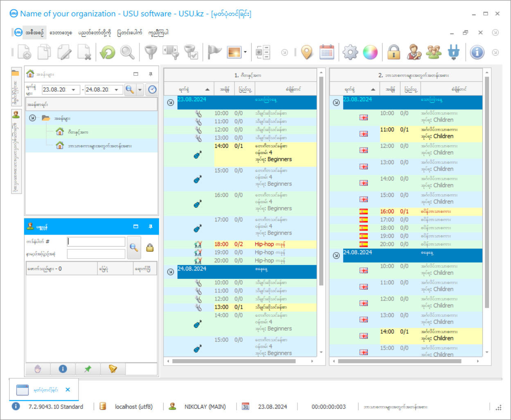The height and width of the screenshot is (420, 511).
Task: Open the calendar icon in the toolbar
Action: (x=326, y=52)
